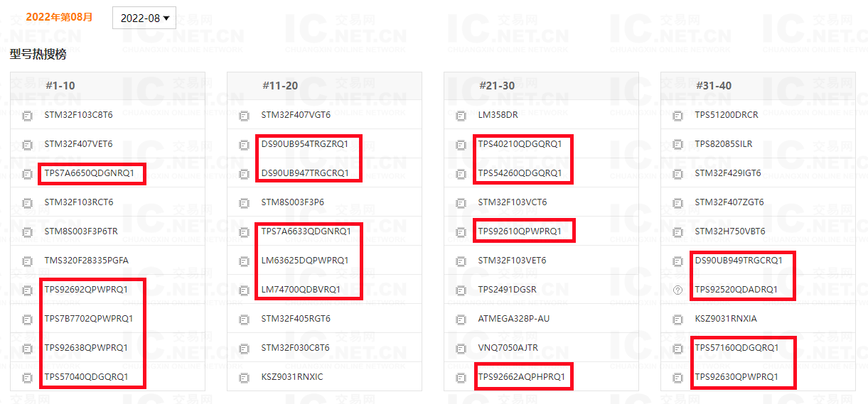This screenshot has width=868, height=404.
Task: Click the #21-30 ranking column header
Action: [x=497, y=86]
